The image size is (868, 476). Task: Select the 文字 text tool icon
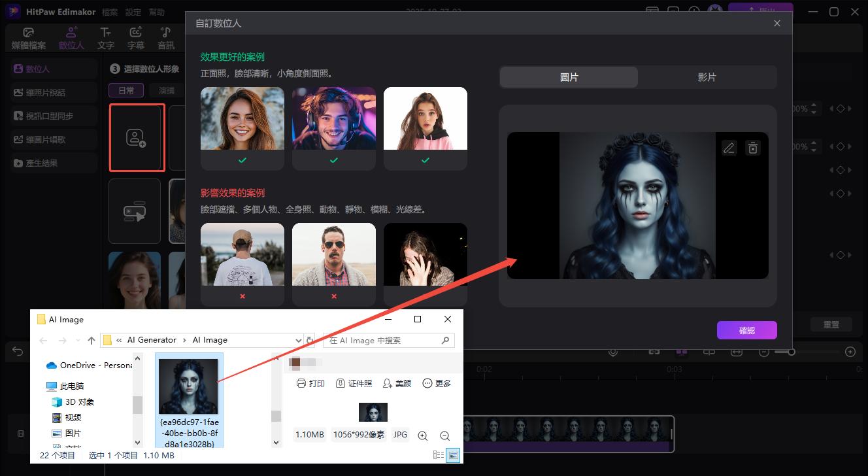pyautogui.click(x=106, y=37)
